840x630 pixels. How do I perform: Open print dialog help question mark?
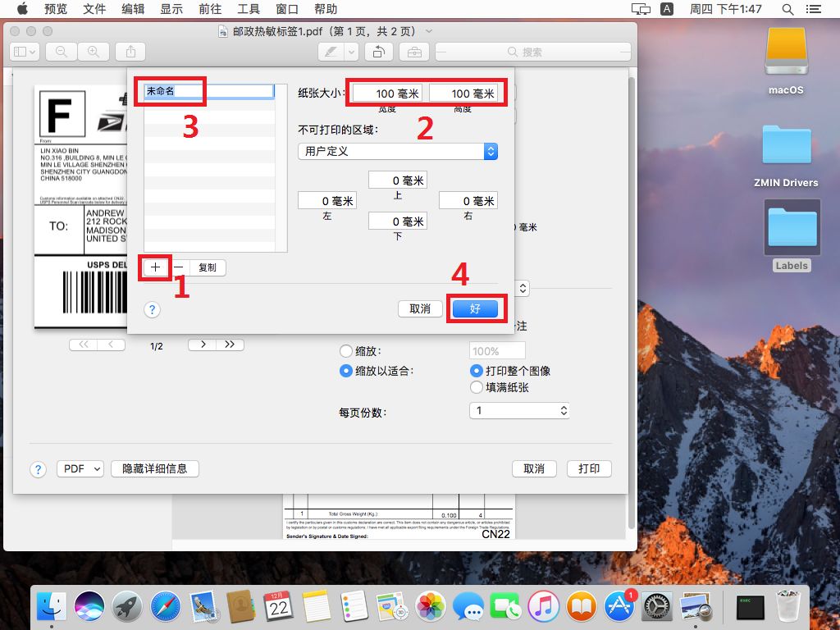[38, 470]
